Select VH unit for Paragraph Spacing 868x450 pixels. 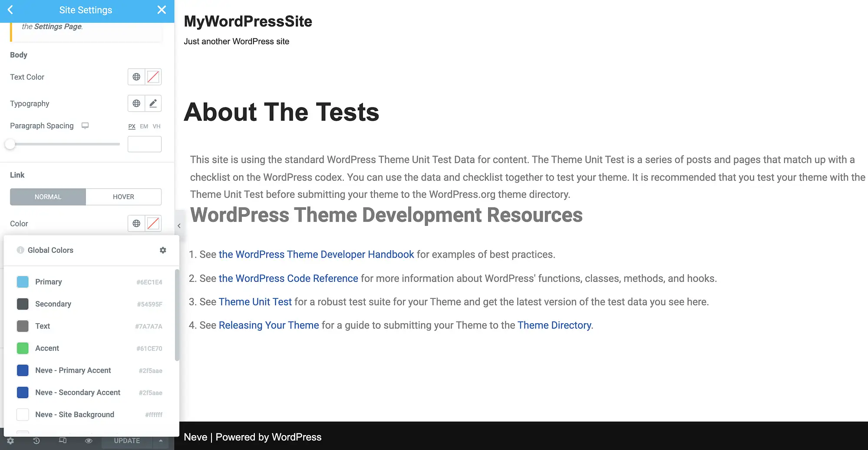[157, 126]
